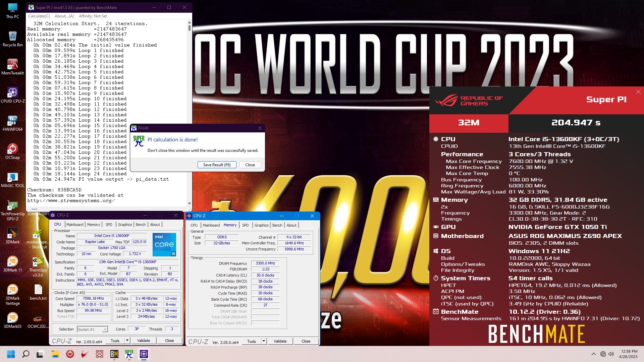Switch to BenchMate on the taskbar
This screenshot has width=644, height=362.
click(114, 354)
